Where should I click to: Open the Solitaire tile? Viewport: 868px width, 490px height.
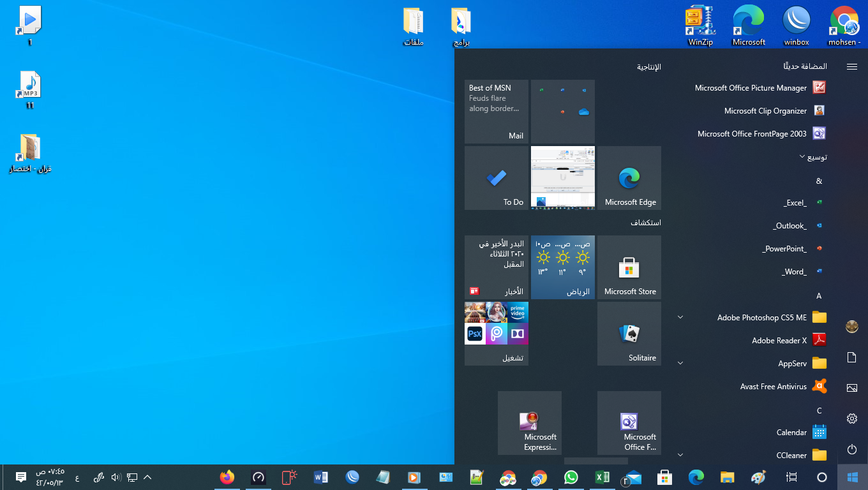tap(629, 334)
